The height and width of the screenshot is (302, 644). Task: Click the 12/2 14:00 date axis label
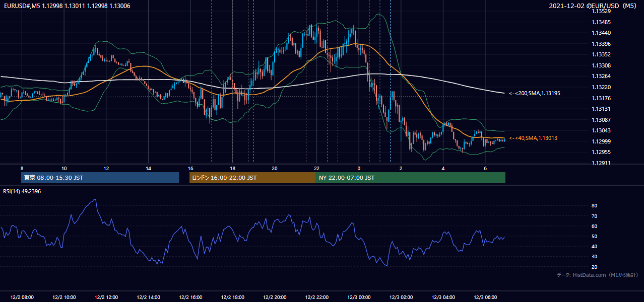pos(148,297)
